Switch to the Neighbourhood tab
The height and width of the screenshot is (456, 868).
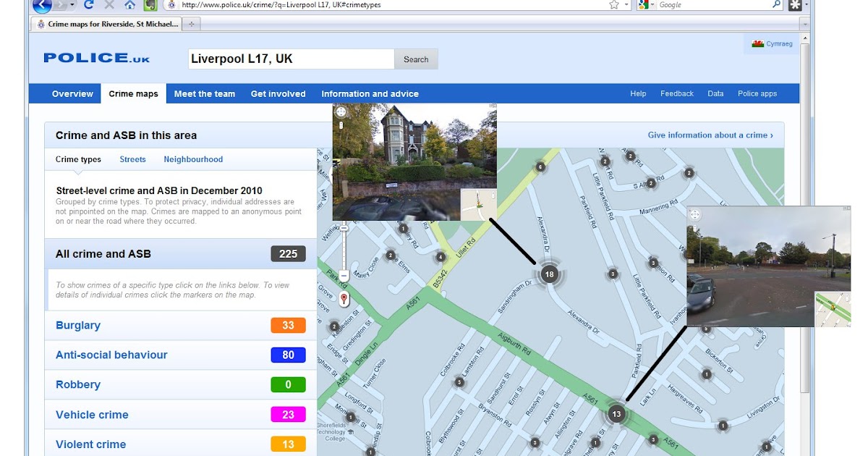(x=195, y=159)
